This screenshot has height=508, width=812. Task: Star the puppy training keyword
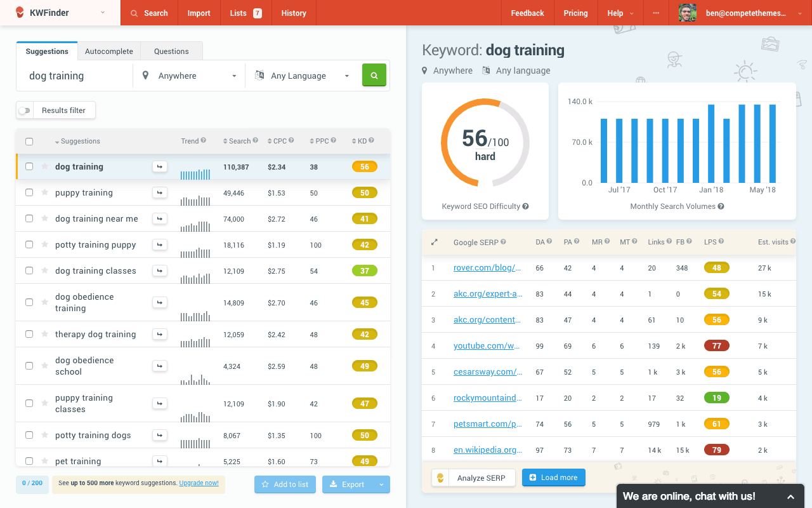(44, 192)
